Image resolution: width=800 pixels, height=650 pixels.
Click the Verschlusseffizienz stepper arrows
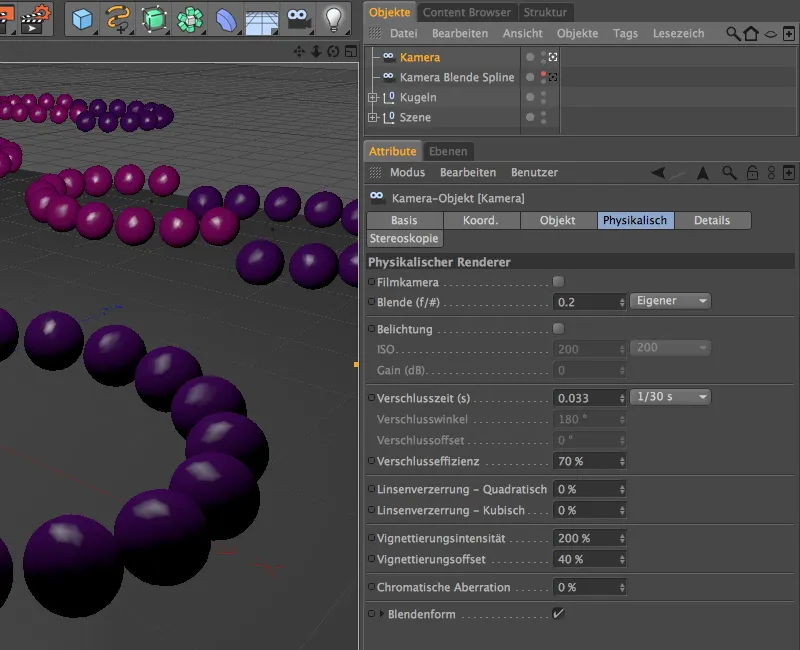(x=622, y=461)
